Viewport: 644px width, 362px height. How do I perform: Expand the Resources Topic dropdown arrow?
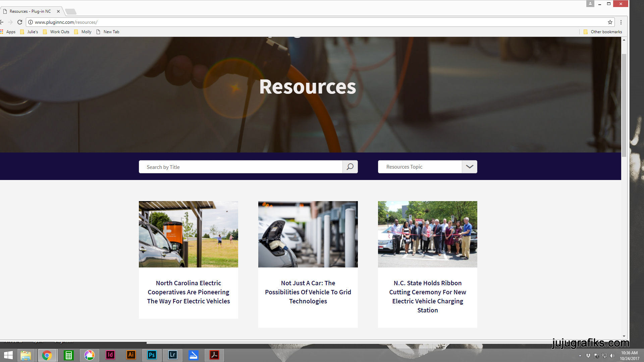[x=469, y=167]
